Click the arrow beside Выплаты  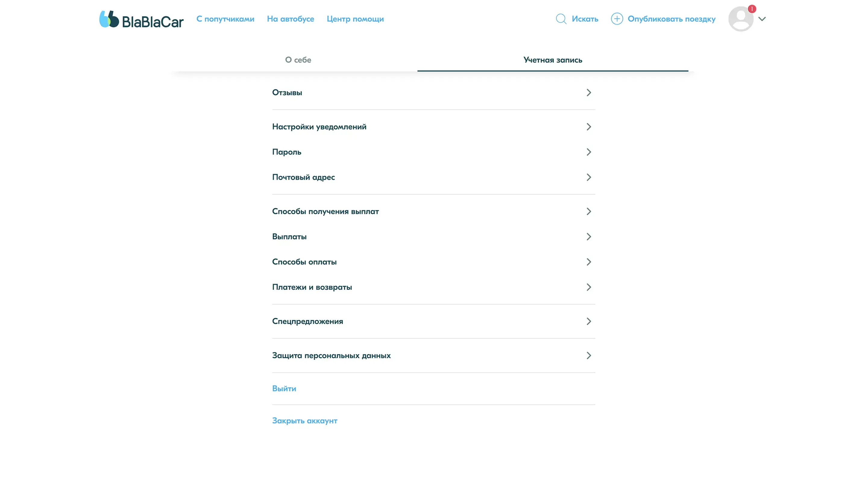point(588,237)
